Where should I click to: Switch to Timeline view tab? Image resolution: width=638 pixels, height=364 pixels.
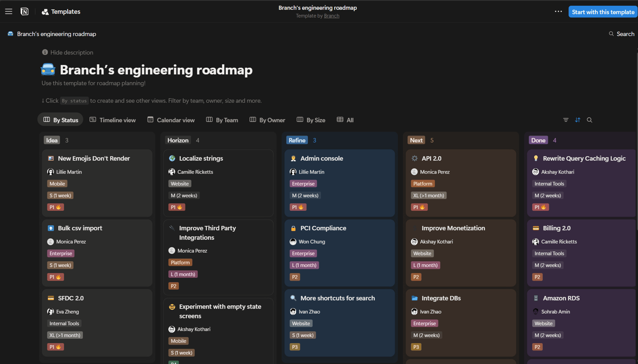pos(113,120)
